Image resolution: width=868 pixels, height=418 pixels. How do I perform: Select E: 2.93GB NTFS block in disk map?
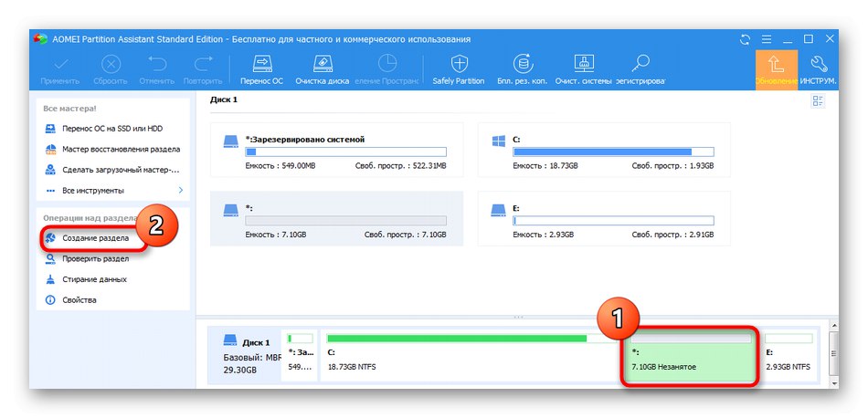point(789,356)
